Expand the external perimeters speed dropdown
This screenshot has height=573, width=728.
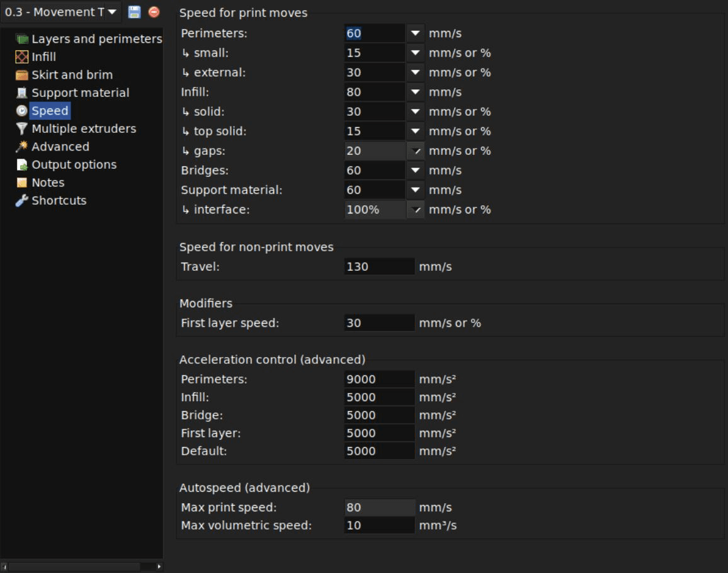tap(415, 72)
